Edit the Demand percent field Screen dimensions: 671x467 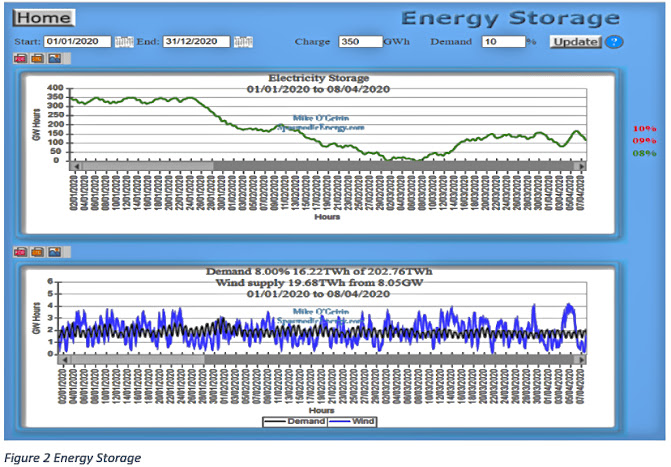point(503,42)
